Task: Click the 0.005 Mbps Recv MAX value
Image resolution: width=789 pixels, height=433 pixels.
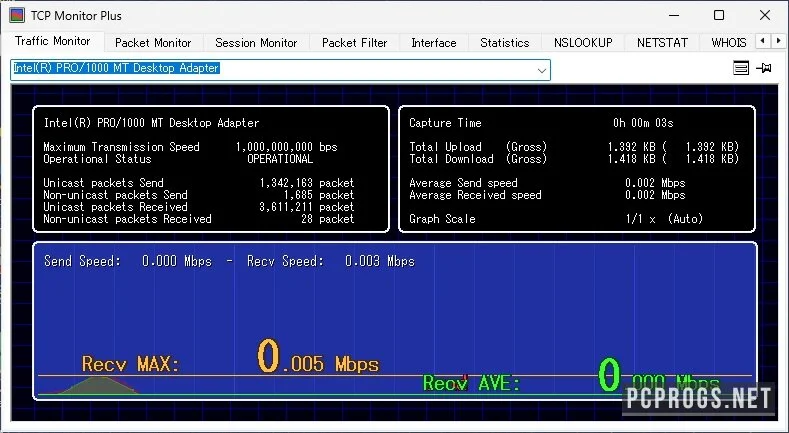Action: click(x=318, y=357)
